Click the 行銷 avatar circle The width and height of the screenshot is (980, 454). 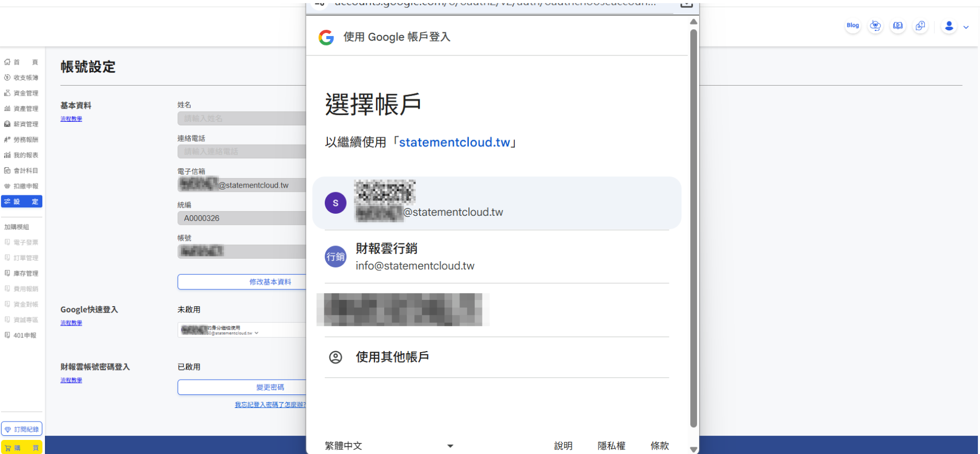(x=336, y=257)
